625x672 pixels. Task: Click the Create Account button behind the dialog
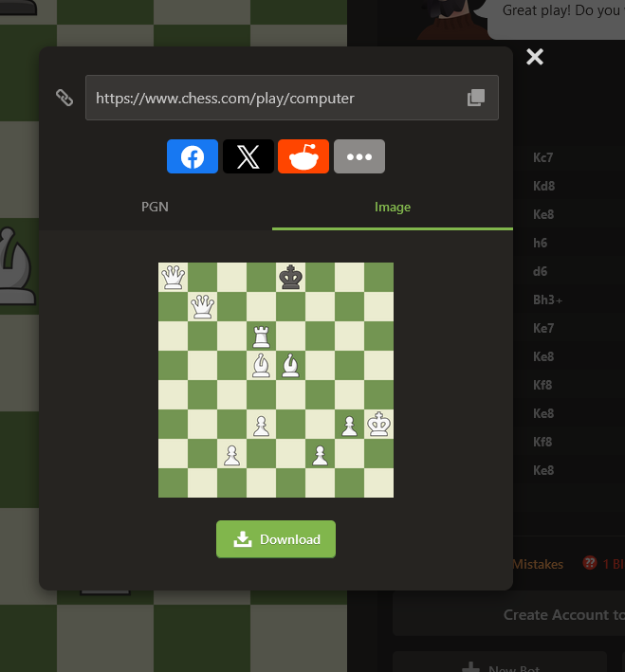(x=508, y=614)
